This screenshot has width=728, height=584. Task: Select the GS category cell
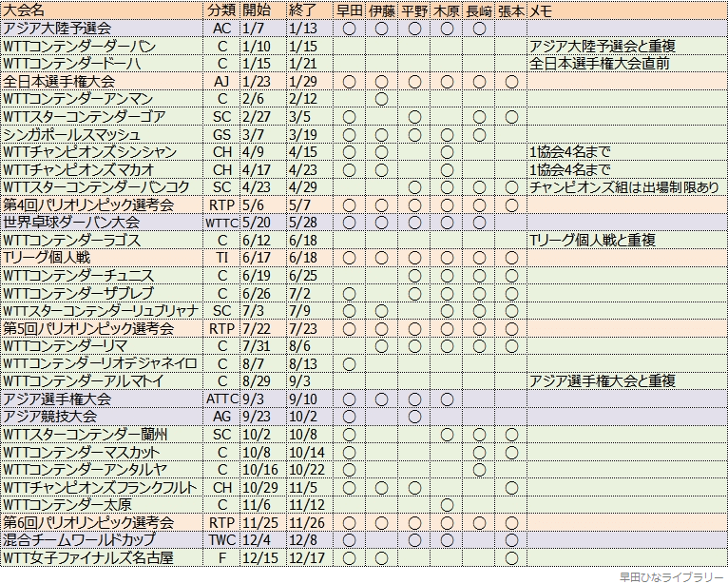click(x=221, y=134)
